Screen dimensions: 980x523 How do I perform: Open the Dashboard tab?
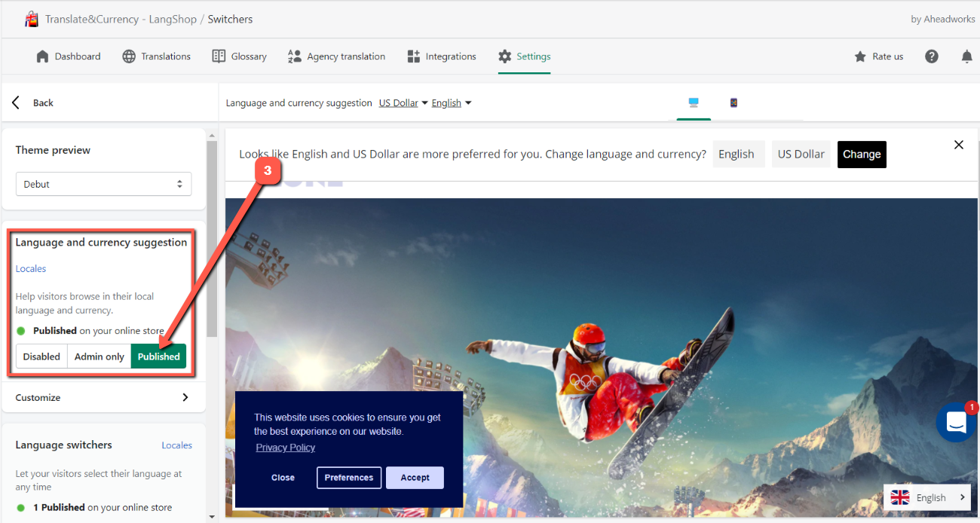click(x=68, y=57)
